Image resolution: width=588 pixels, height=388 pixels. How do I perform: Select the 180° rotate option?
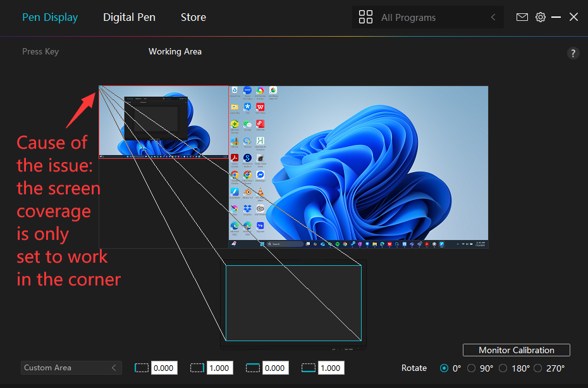point(503,368)
